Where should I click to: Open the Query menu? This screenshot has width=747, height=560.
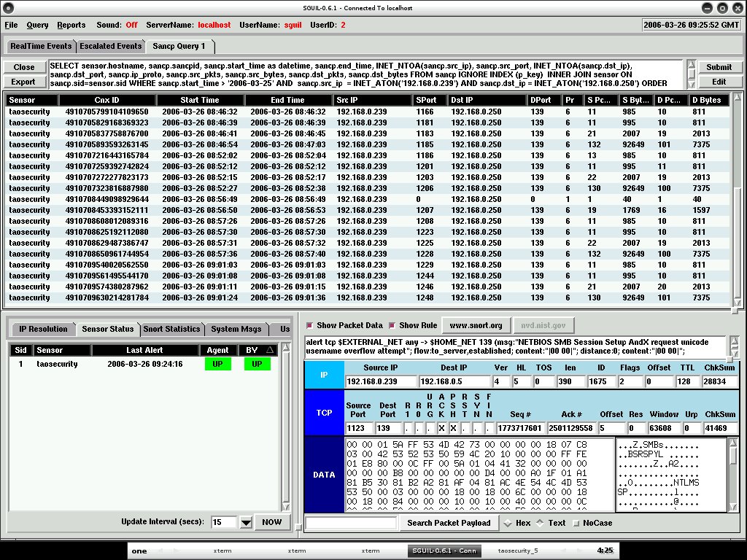point(37,25)
